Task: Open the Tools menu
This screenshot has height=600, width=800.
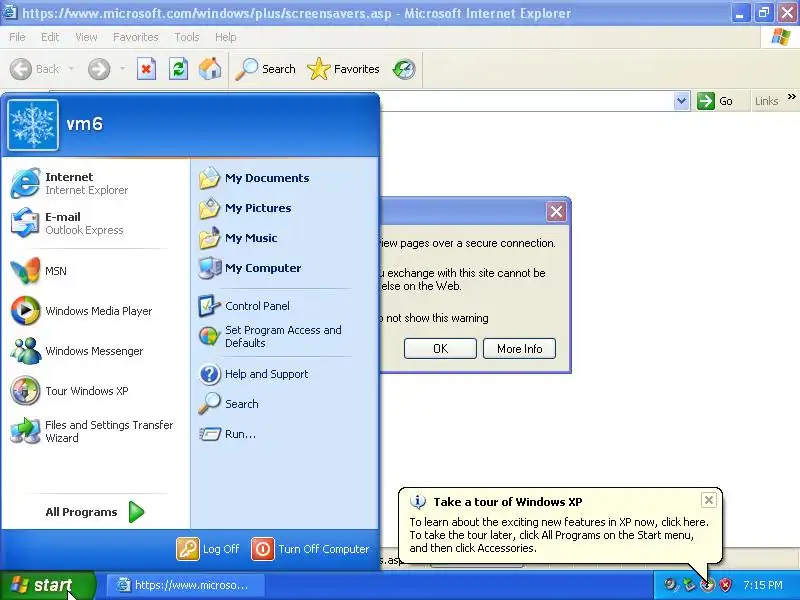Action: (x=187, y=37)
